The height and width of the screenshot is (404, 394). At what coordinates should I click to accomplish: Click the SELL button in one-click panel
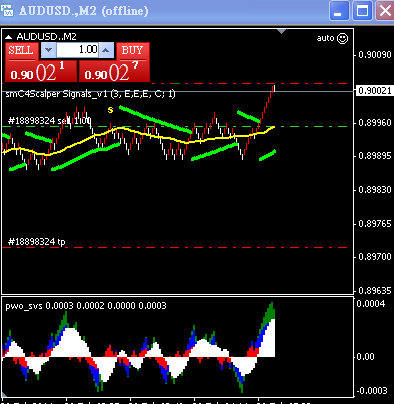(x=21, y=51)
